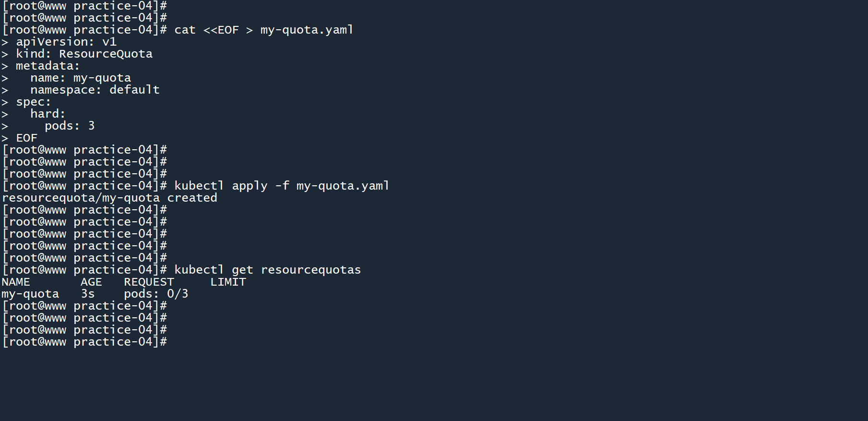This screenshot has height=421, width=868.
Task: Click the 'cat <<EOF > my-quota.yaml' command text
Action: [263, 30]
